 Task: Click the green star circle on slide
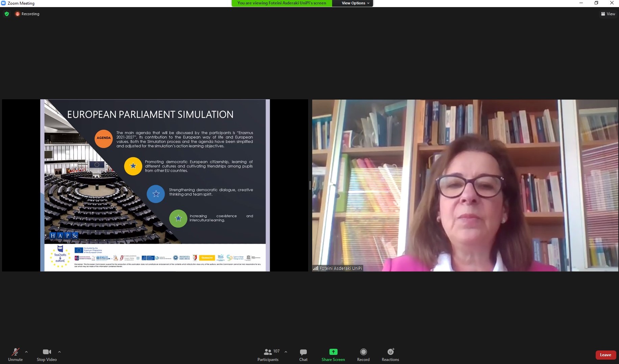(x=178, y=218)
